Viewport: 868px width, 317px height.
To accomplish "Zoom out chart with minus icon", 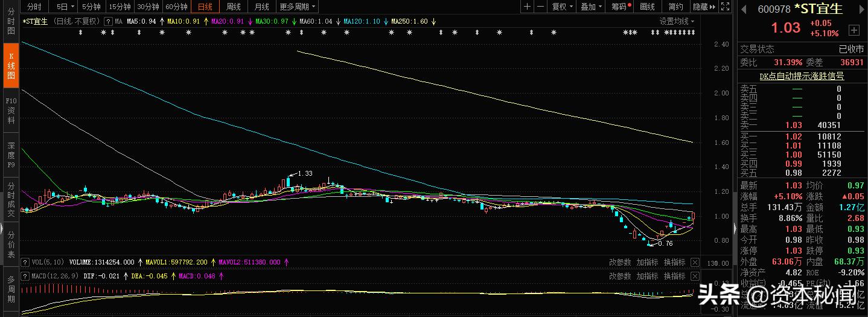I will [x=540, y=7].
